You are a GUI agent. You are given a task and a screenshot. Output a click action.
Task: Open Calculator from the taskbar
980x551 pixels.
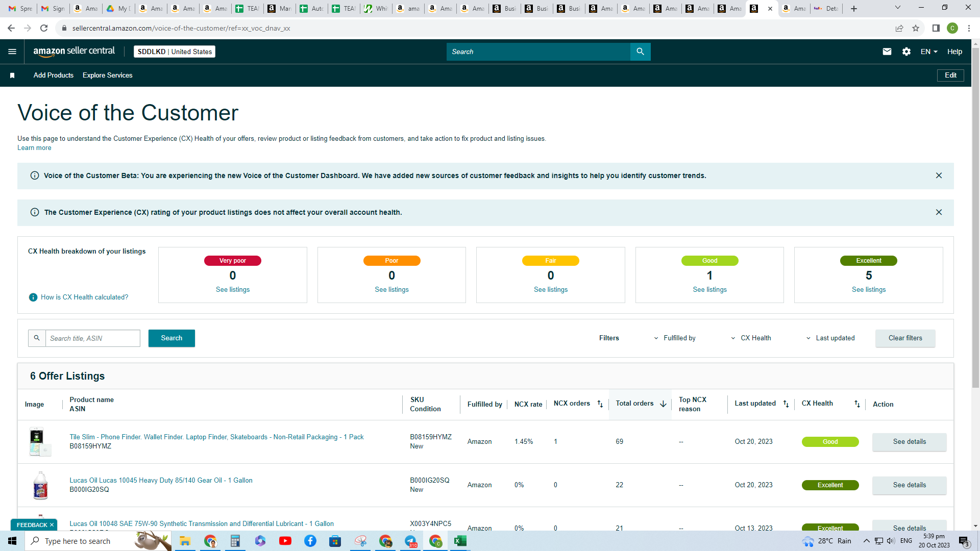click(x=235, y=541)
